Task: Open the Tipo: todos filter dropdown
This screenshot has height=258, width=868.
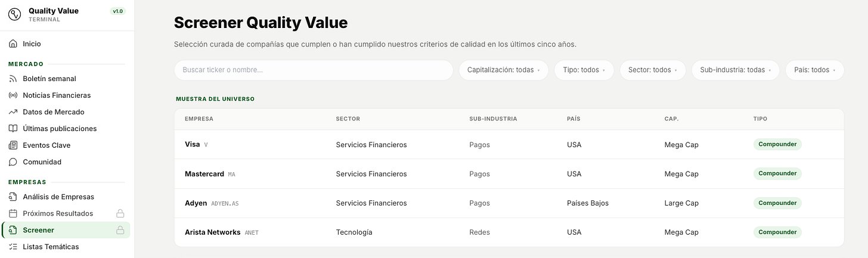Action: tap(584, 70)
